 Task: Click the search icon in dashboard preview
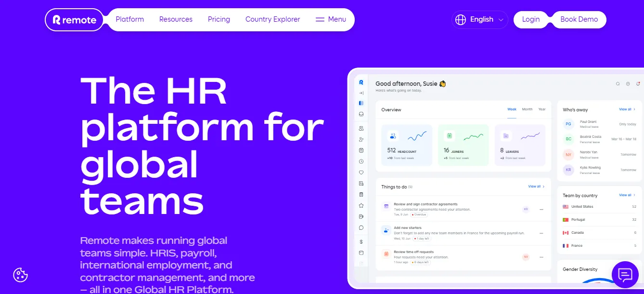(x=618, y=84)
